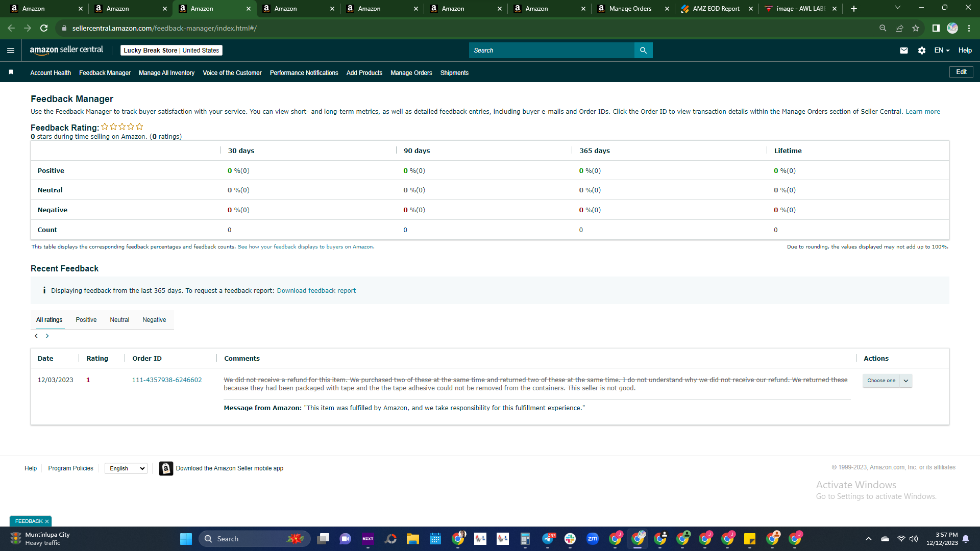Bookmark this page with the star icon
The image size is (980, 551).
click(x=916, y=28)
